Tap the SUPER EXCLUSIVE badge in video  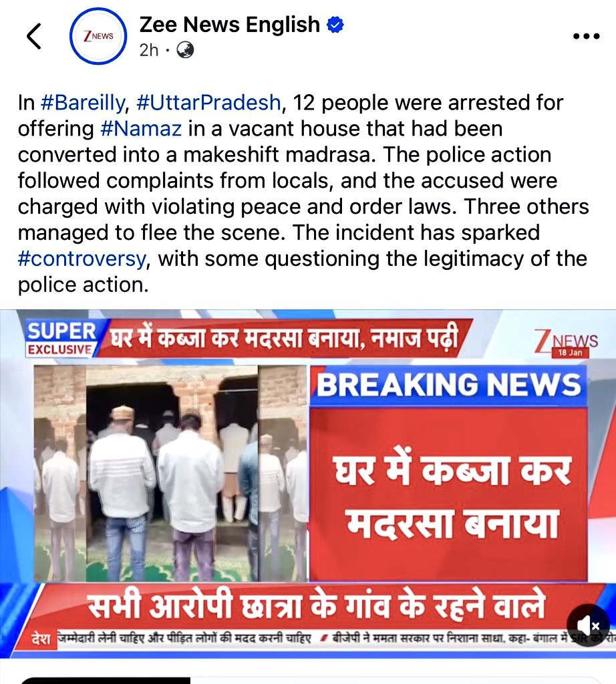click(61, 339)
